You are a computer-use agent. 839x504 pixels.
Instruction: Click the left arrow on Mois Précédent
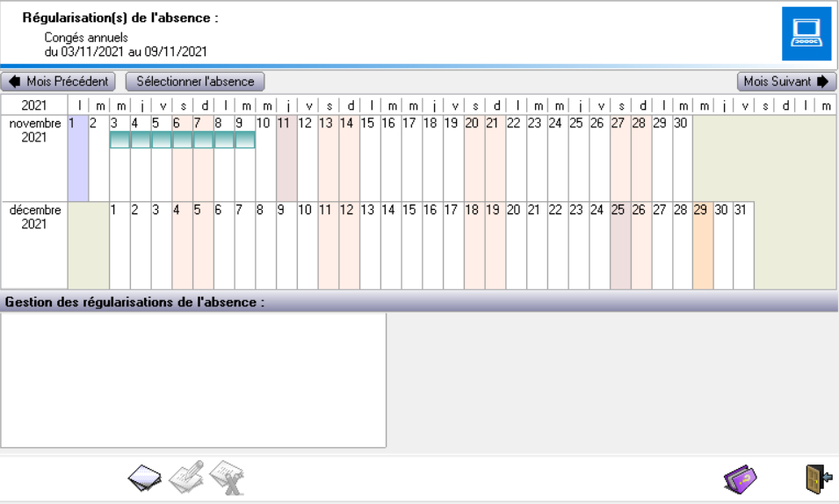pyautogui.click(x=14, y=82)
